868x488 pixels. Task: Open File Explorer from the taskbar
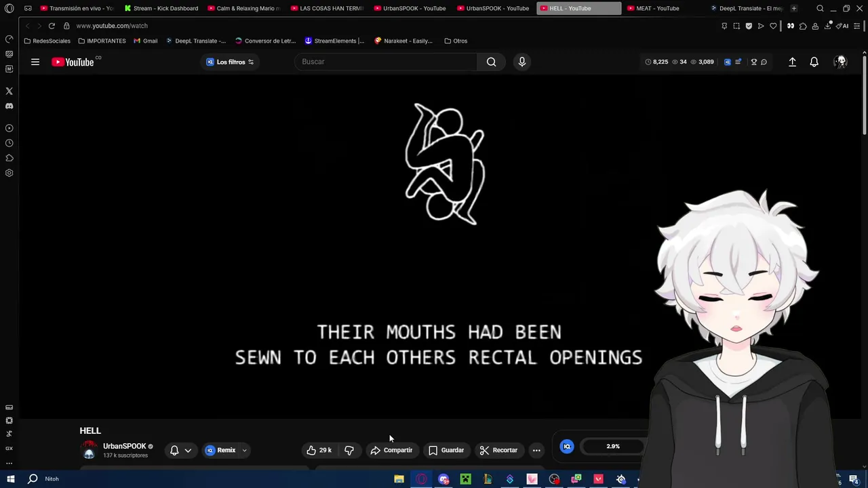(399, 479)
